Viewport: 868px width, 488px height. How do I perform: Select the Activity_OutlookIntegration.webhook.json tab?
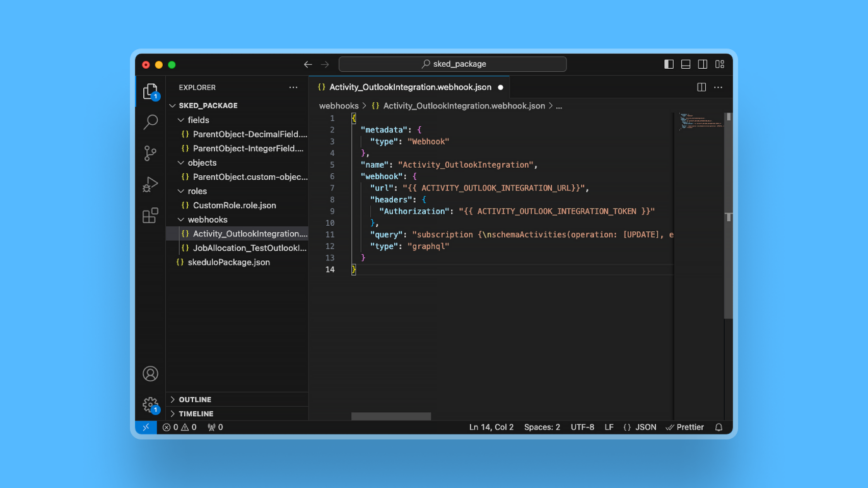point(409,87)
